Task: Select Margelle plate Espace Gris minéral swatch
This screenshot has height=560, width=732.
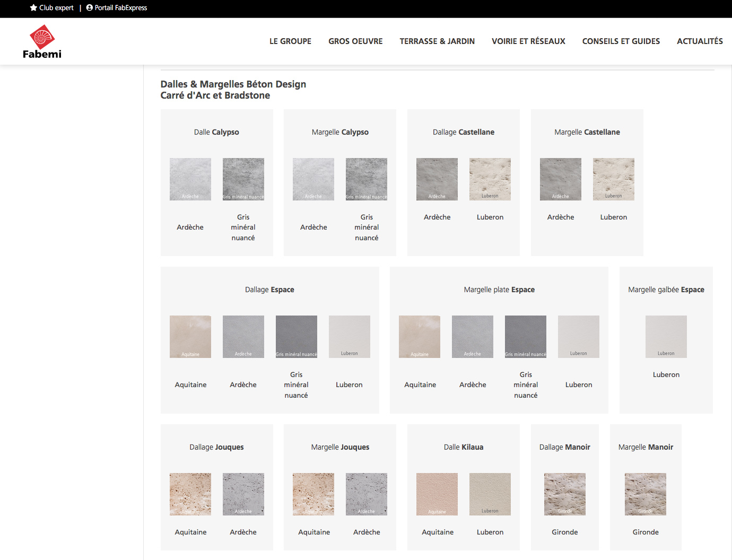Action: [526, 337]
